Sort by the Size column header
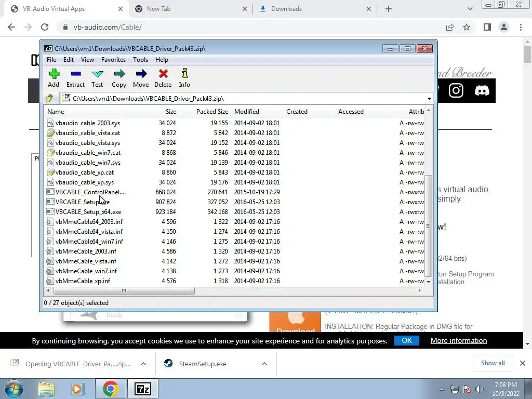Viewport: 532px width, 399px height. point(153,112)
